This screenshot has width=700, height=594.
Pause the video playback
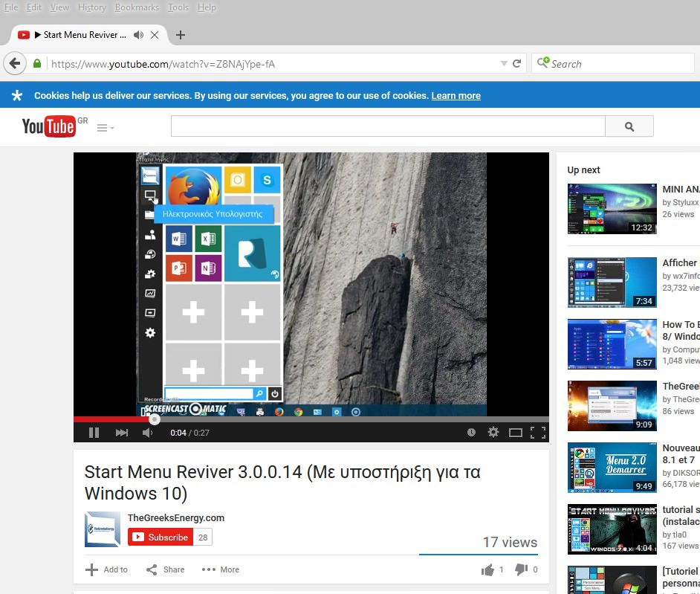(x=94, y=432)
